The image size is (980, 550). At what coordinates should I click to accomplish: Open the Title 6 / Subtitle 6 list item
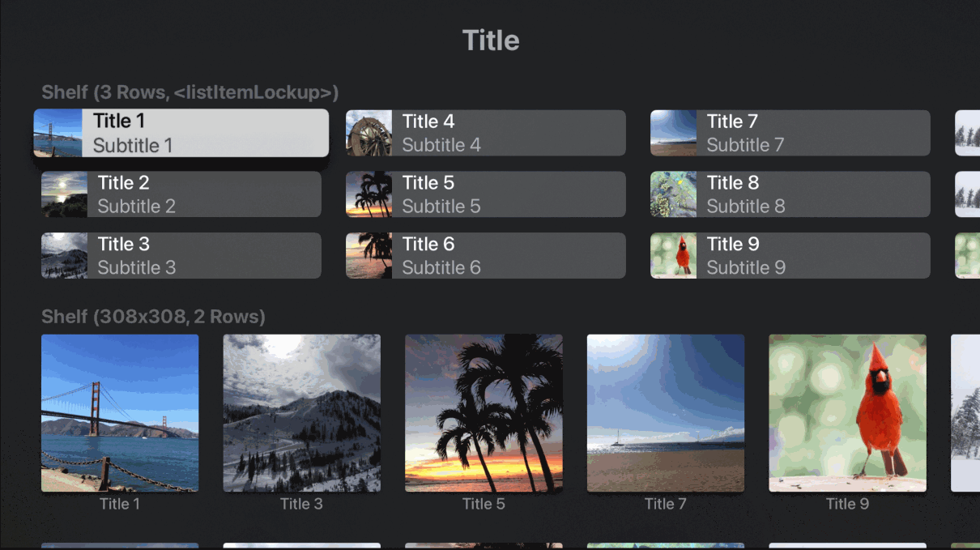click(486, 256)
